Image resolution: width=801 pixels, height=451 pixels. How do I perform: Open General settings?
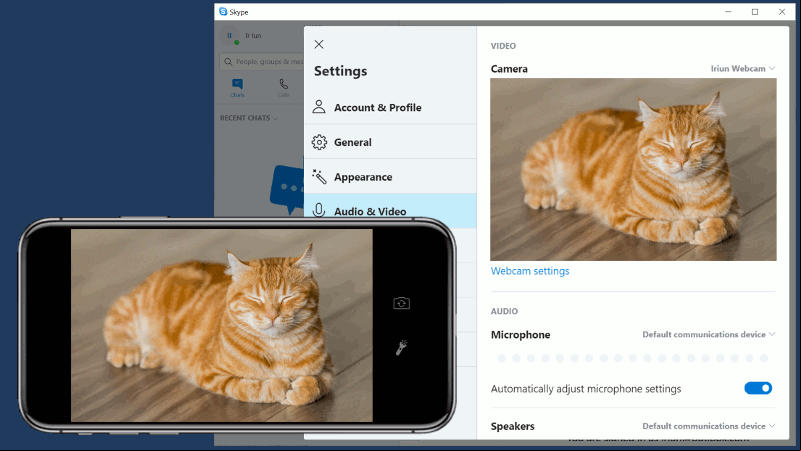390,142
